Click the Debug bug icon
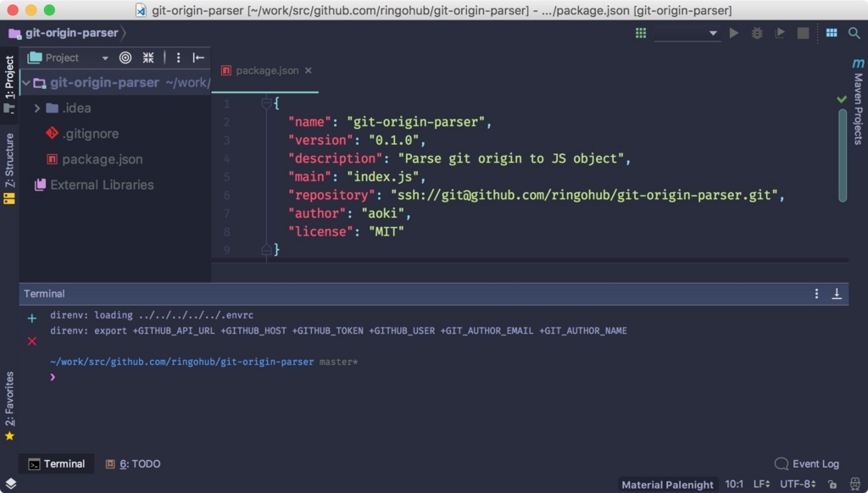This screenshot has width=868, height=493. point(757,33)
